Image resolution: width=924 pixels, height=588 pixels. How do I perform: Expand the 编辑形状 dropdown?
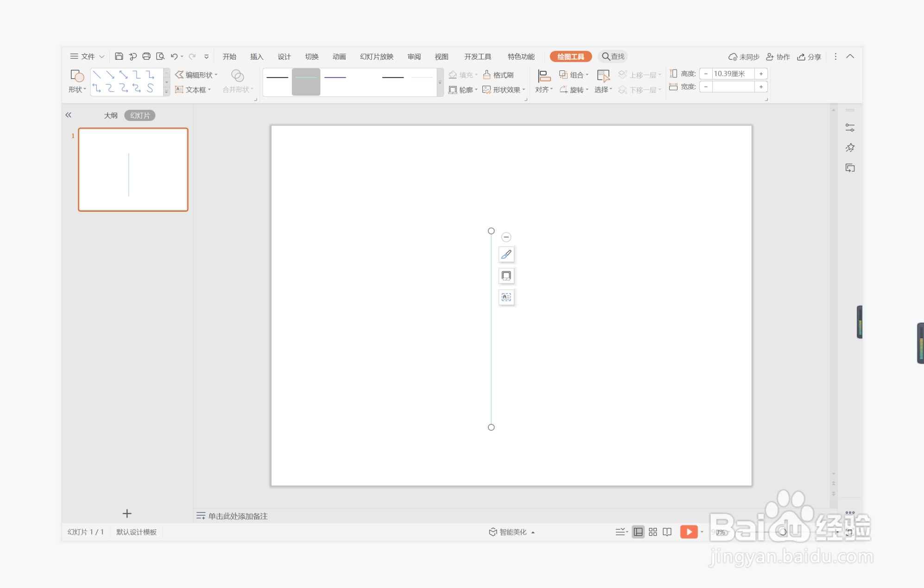196,75
